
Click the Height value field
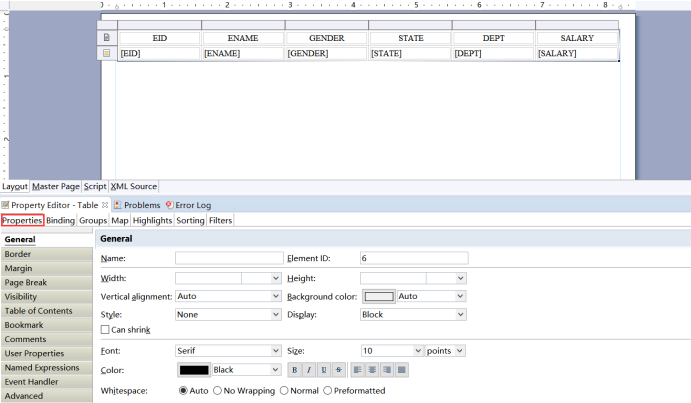393,278
